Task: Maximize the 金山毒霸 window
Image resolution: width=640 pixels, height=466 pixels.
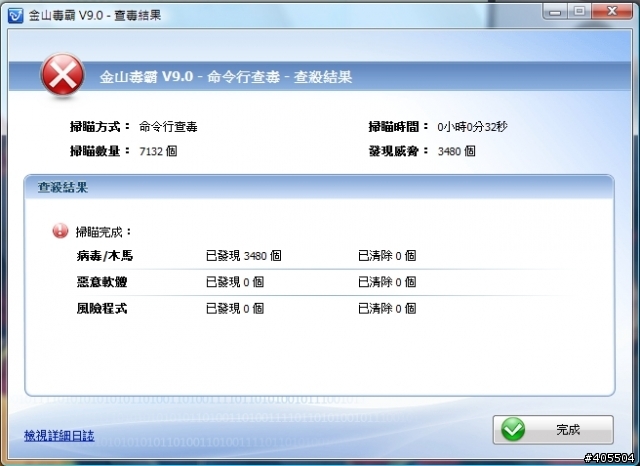Action: pos(580,11)
